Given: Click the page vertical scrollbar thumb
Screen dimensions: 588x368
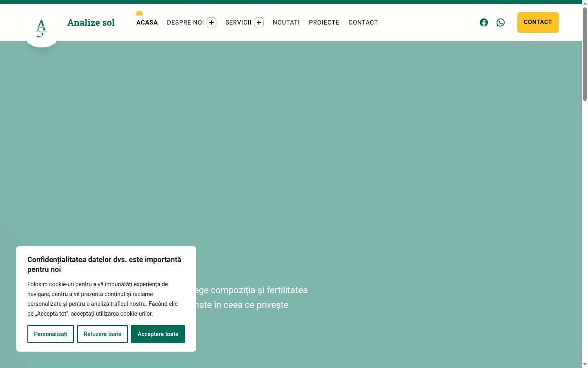Looking at the screenshot, I should click(x=585, y=53).
